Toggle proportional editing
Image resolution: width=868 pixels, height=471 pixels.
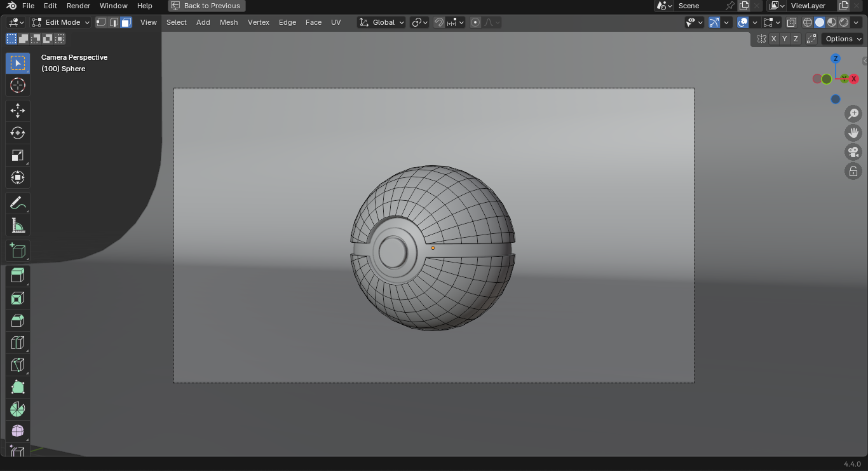click(x=475, y=22)
